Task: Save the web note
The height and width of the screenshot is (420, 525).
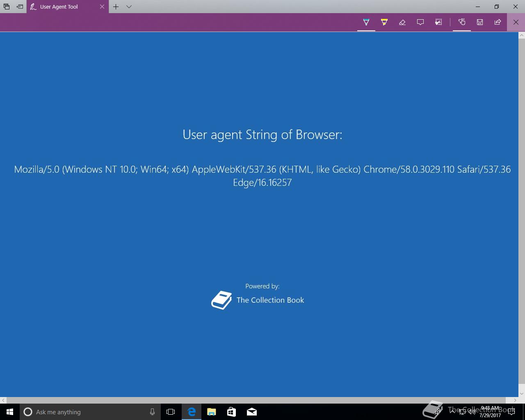Action: point(480,22)
